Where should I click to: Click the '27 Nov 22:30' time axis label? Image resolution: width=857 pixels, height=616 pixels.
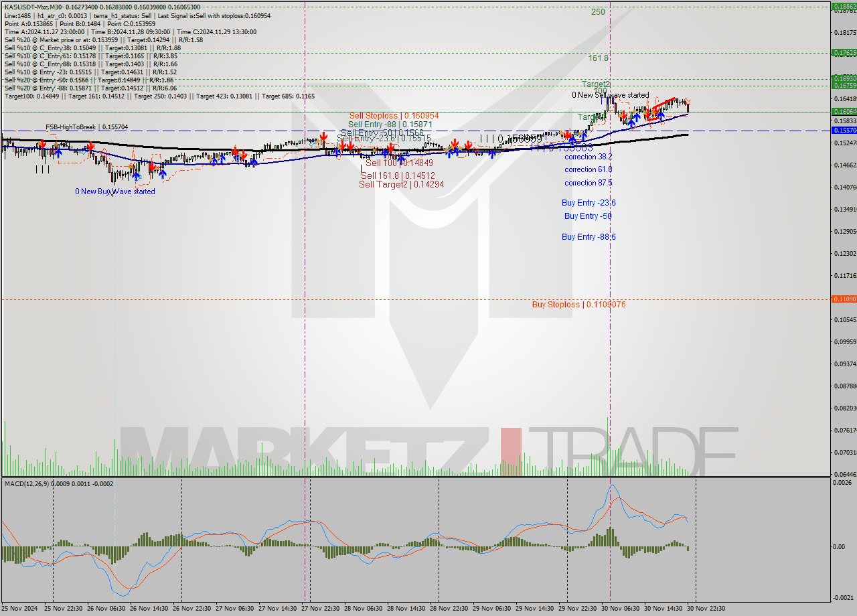pyautogui.click(x=321, y=608)
